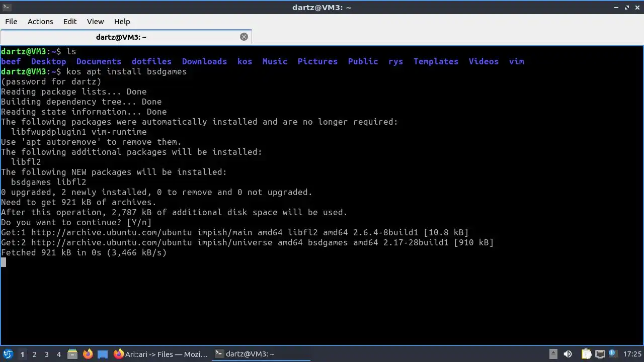
Task: Launch the file manager from the panel
Action: tap(72, 354)
